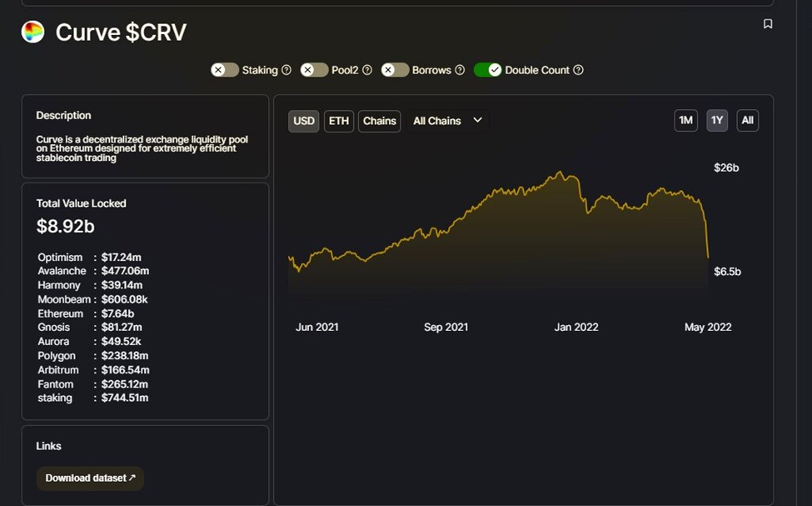812x506 pixels.
Task: Select the Aurora $49.52k row
Action: coord(89,342)
